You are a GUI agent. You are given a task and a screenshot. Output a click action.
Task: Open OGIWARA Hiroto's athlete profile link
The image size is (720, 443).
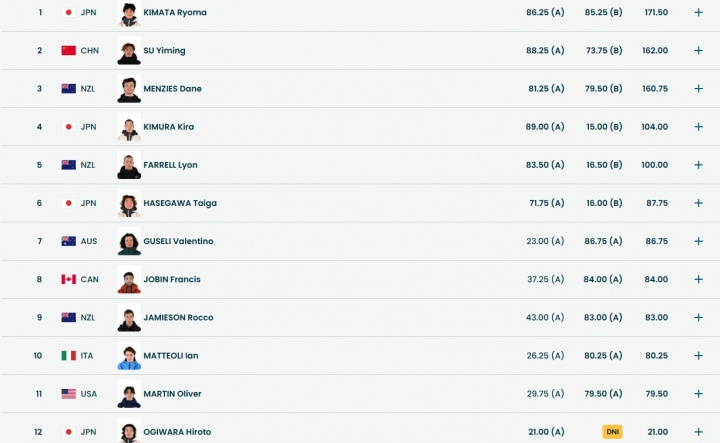pos(178,431)
